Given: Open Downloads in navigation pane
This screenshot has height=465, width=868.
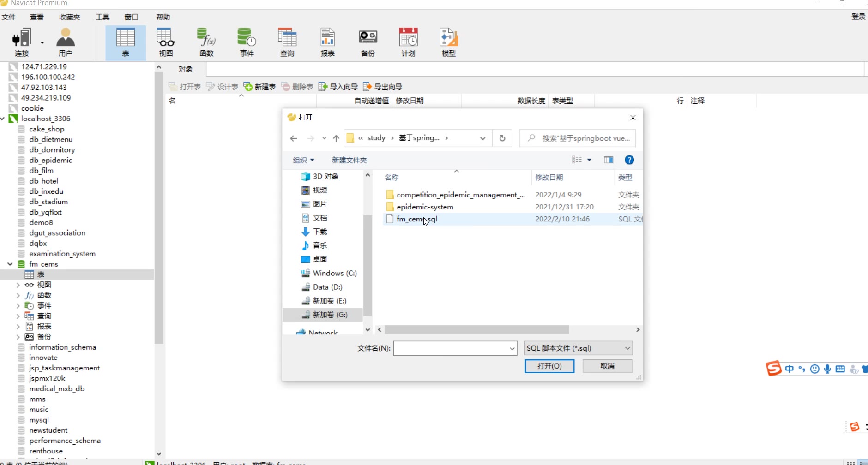Looking at the screenshot, I should (x=314, y=232).
